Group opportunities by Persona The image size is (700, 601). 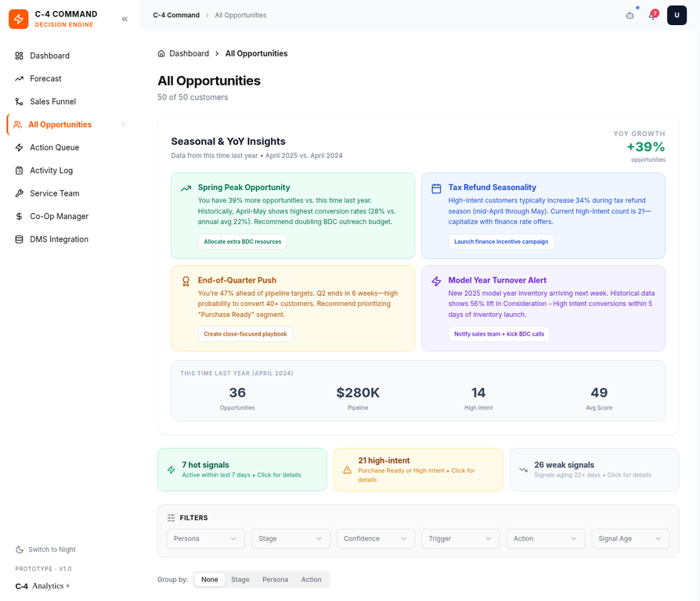point(275,580)
